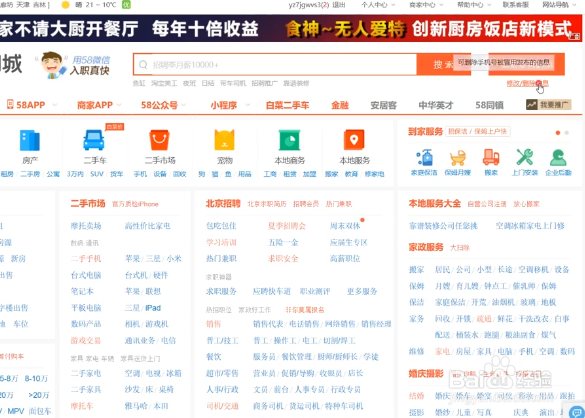Click the 淘宝美工 hot search term
Viewport: 585px width, 418px height.
coord(164,83)
